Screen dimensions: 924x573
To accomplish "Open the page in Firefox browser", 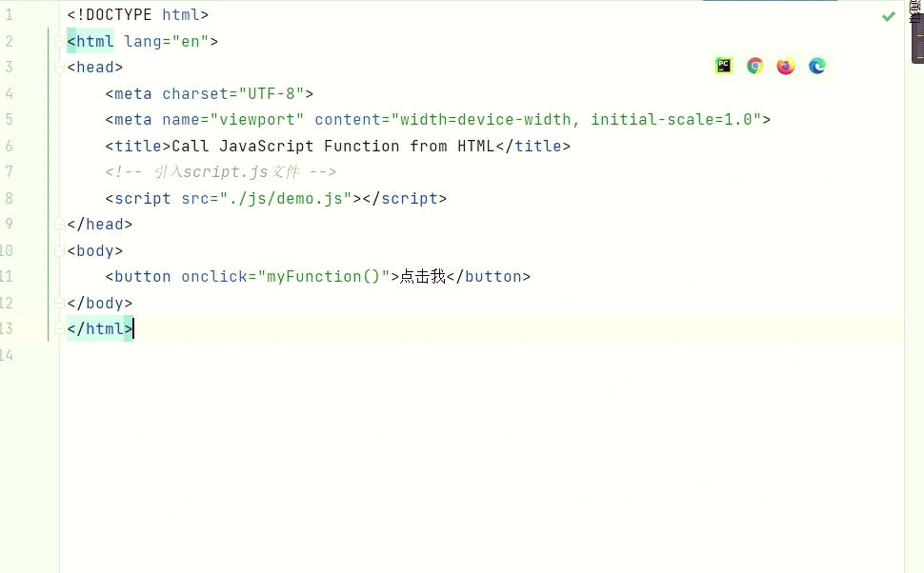I will pyautogui.click(x=786, y=66).
